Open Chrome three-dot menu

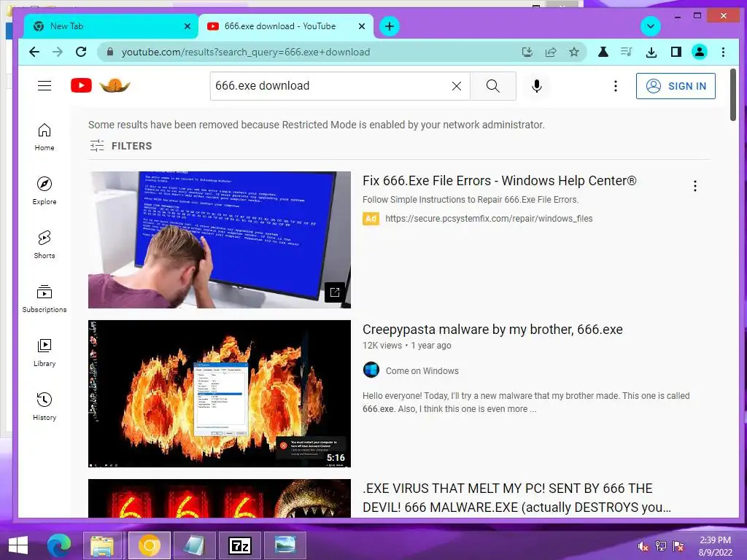[723, 52]
